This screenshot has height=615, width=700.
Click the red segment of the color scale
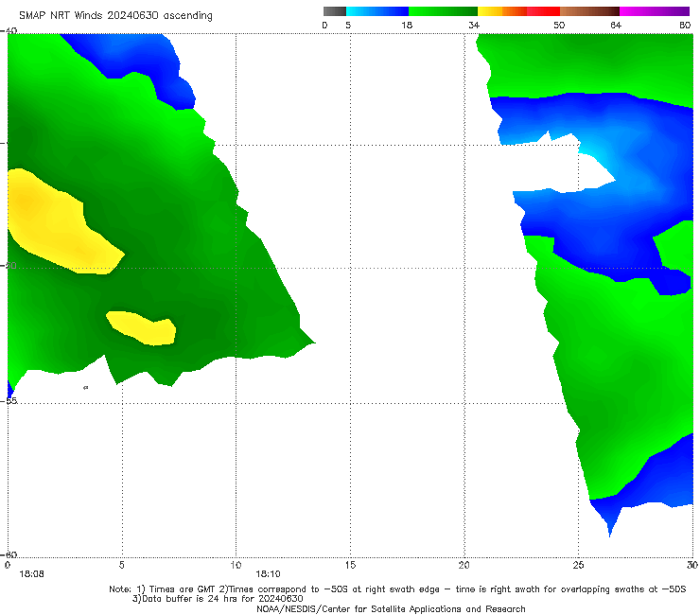(x=543, y=11)
